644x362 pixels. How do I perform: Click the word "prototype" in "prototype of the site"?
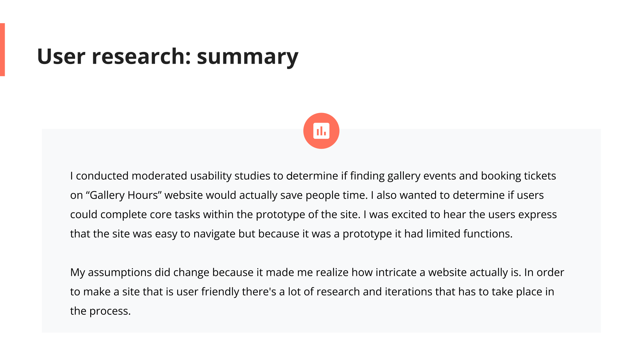[280, 215]
